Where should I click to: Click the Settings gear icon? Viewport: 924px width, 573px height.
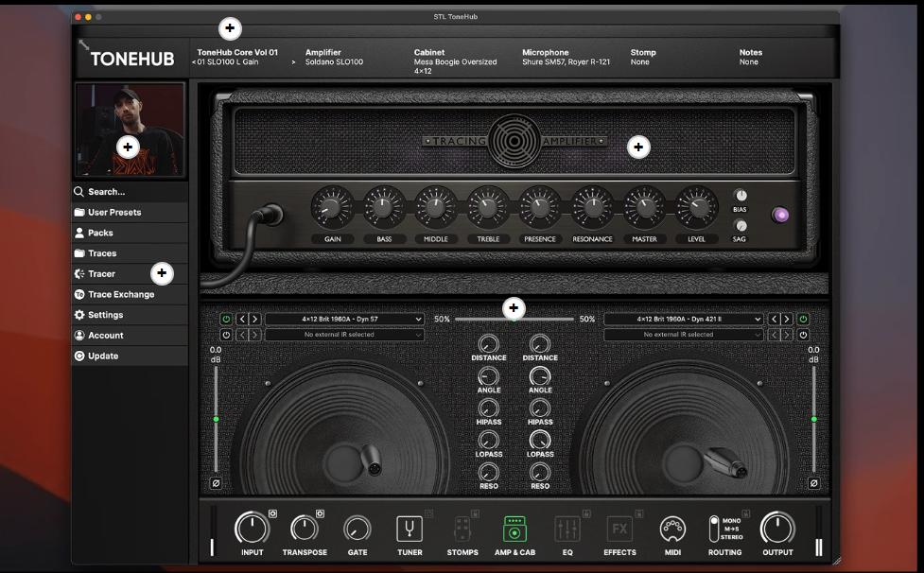(x=78, y=315)
